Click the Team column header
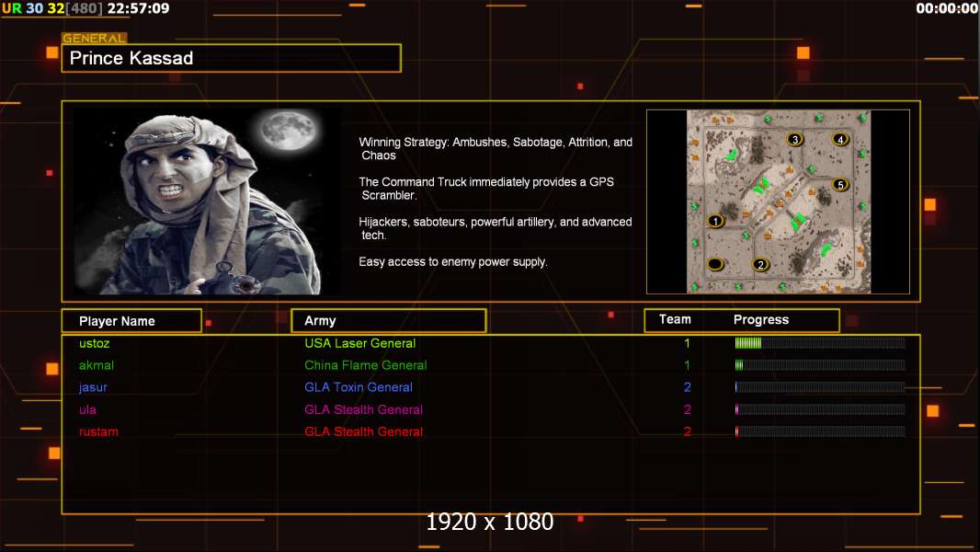Screen dimensions: 980x552 (675, 319)
